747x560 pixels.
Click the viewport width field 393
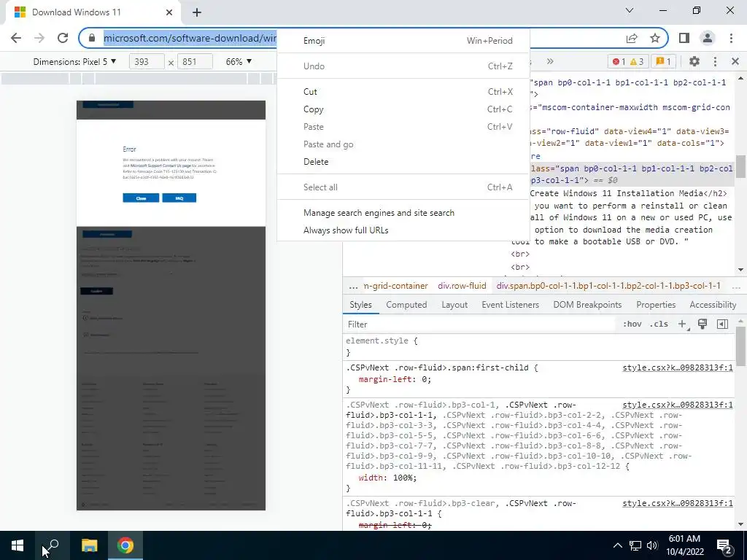click(147, 61)
